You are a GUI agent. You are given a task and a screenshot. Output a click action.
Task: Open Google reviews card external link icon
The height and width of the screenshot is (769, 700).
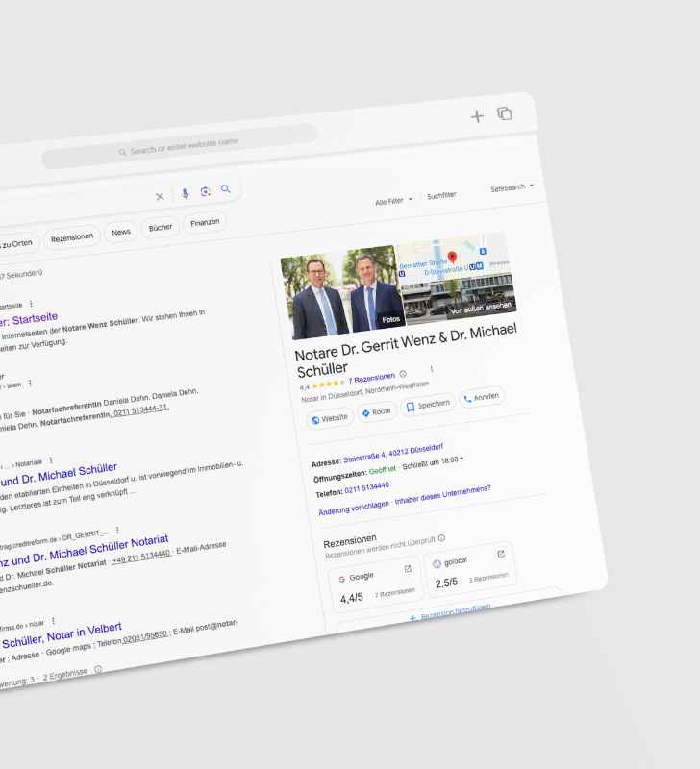(x=408, y=568)
